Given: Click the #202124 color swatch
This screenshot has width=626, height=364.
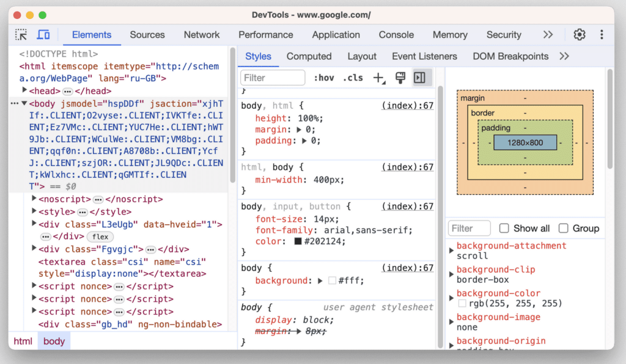Looking at the screenshot, I should point(298,241).
